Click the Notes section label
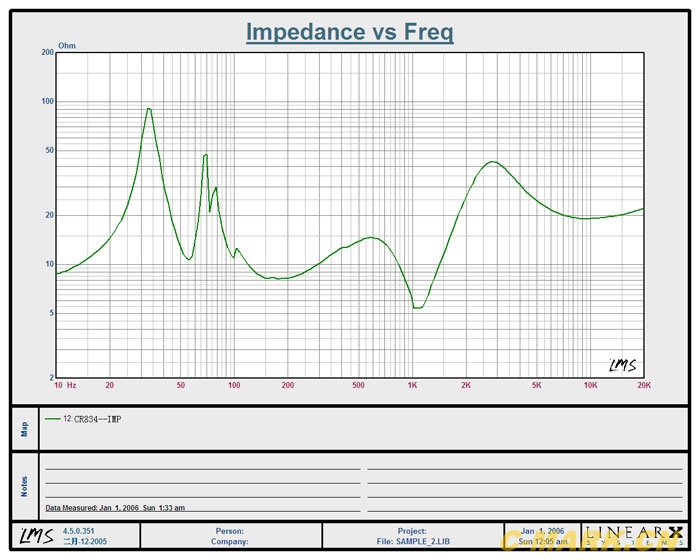 point(24,486)
